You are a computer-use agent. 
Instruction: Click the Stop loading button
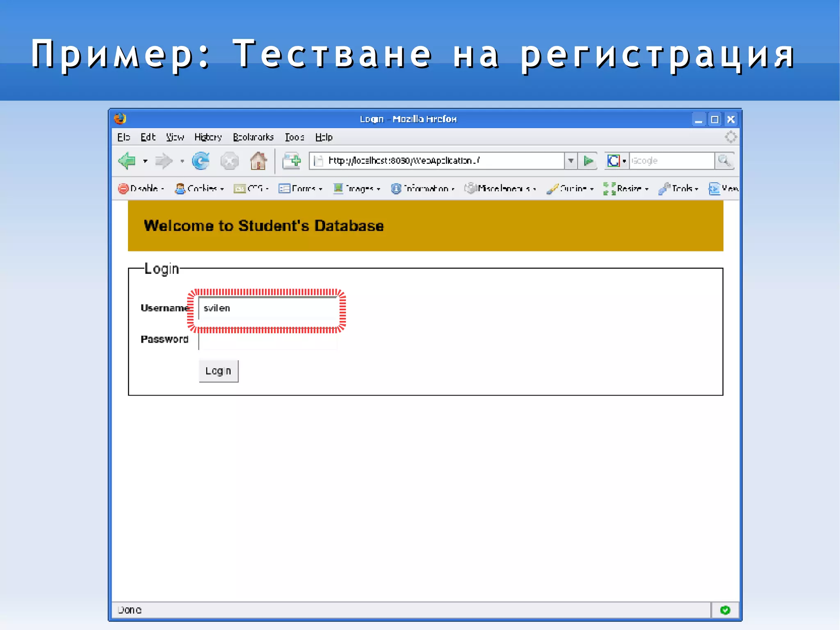tap(229, 161)
